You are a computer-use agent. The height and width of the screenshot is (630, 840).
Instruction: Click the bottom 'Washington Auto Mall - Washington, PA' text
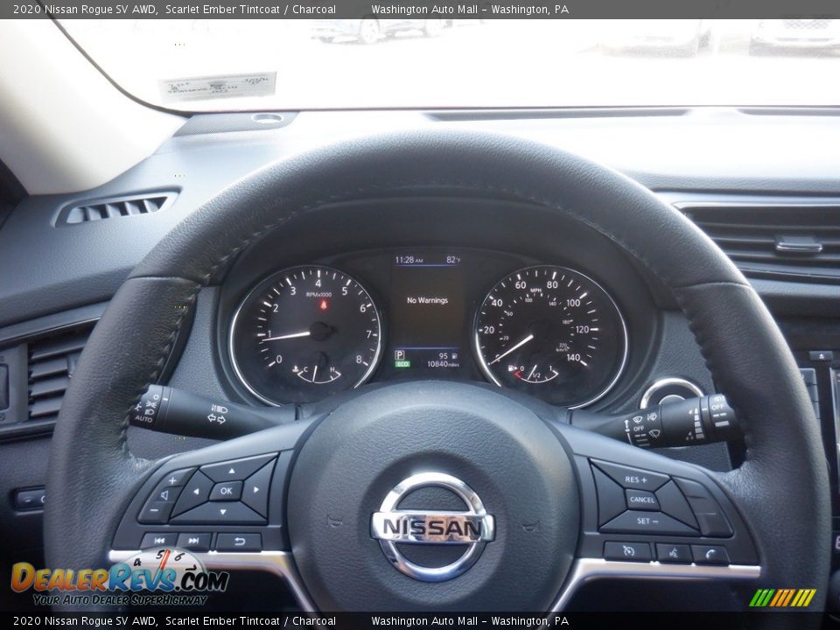point(470,621)
